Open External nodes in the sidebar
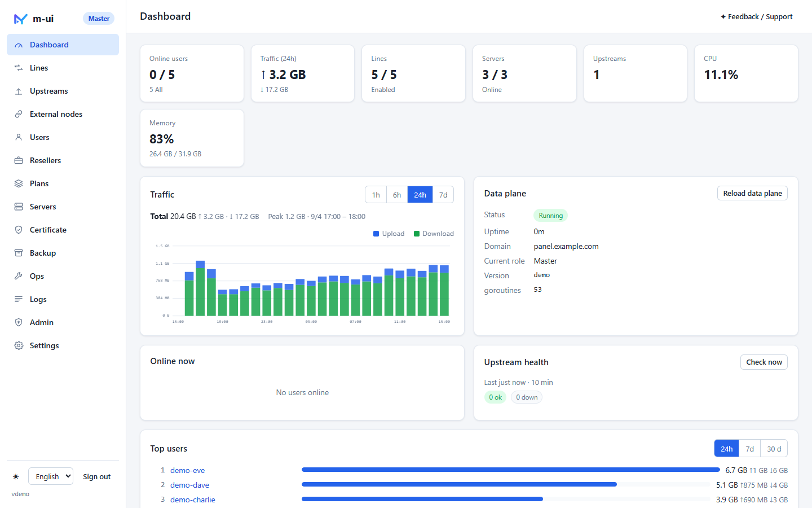This screenshot has width=812, height=508. pyautogui.click(x=63, y=114)
